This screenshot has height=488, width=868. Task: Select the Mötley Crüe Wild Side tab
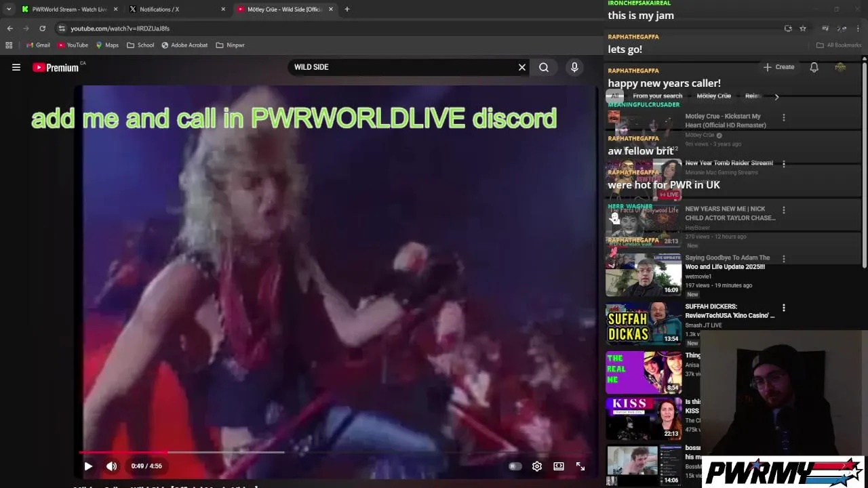tap(285, 9)
